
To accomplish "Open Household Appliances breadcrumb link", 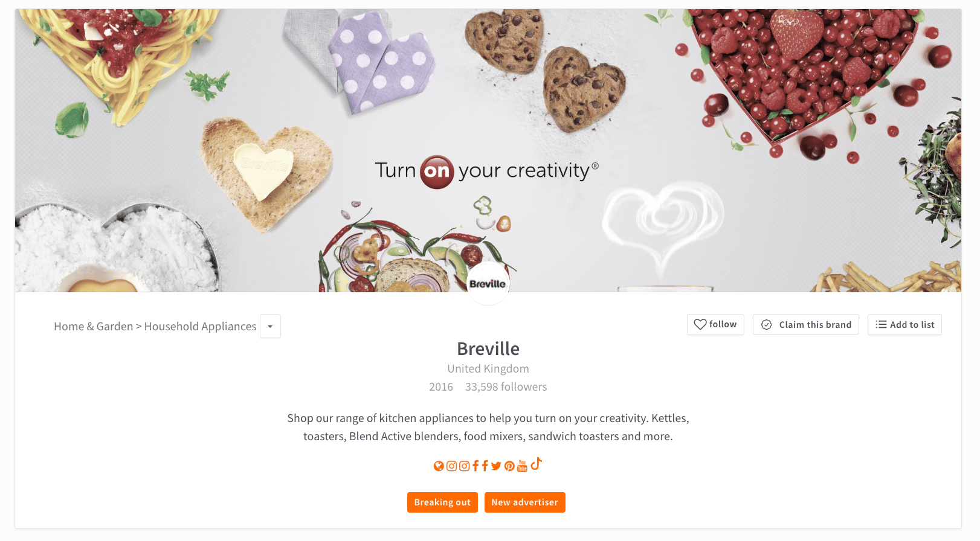I will tap(201, 326).
